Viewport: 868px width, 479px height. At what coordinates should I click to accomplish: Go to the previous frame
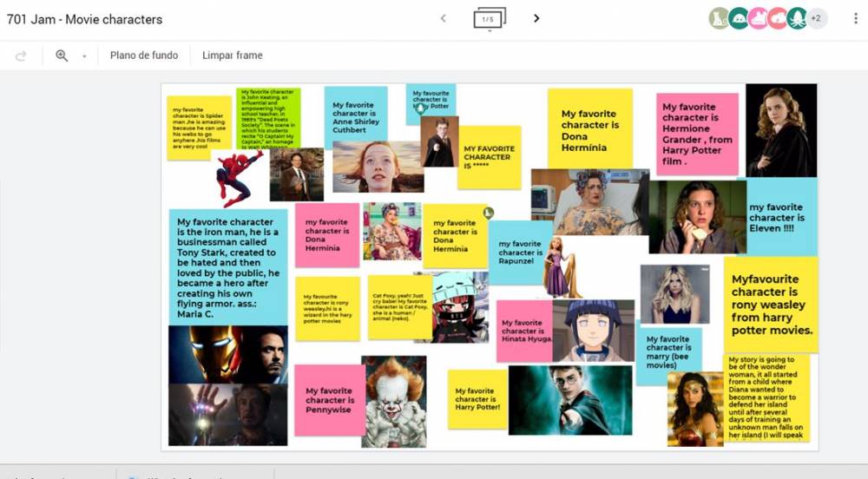(x=443, y=18)
